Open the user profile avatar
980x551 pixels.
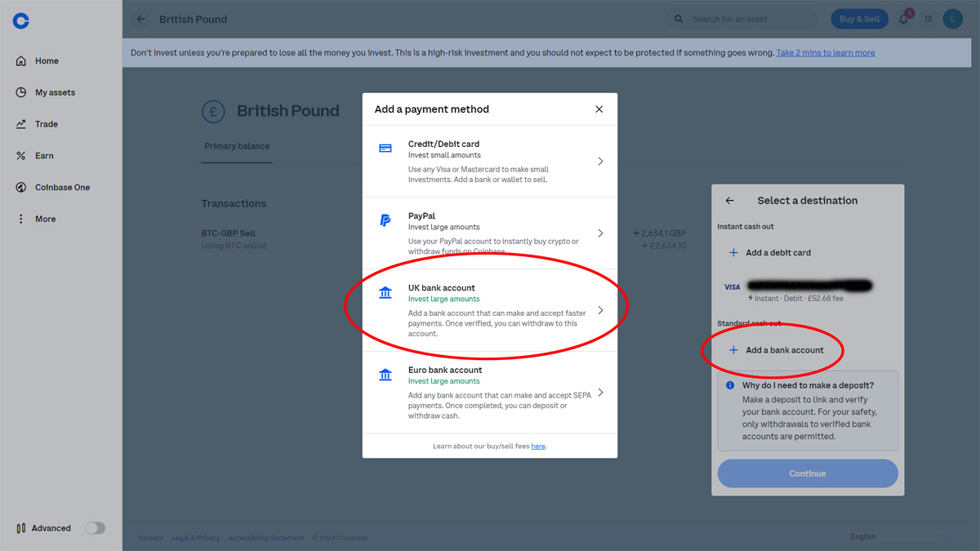953,19
